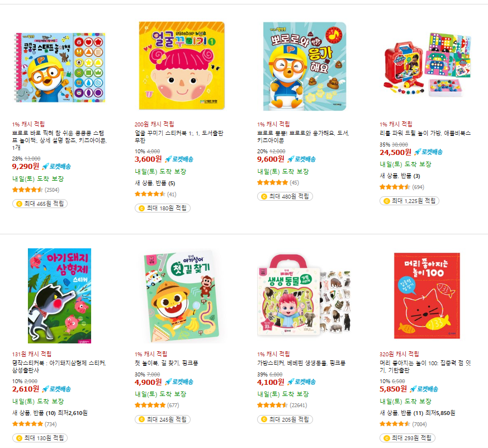Open the red 머리 좋아지는 놀이 100 cover
Screen dimensions: 488x448
[427, 296]
